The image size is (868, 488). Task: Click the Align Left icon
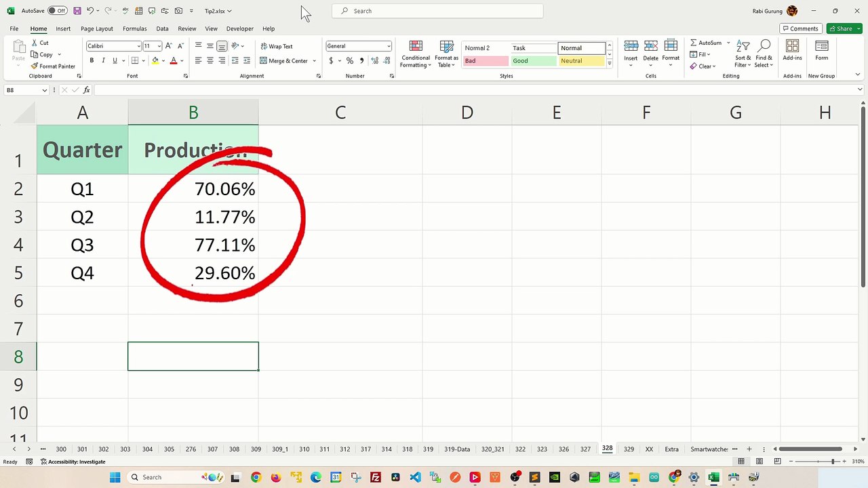(198, 60)
